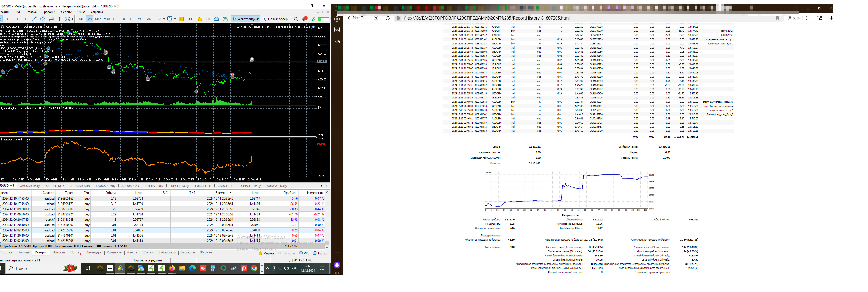868x292 pixels.
Task: Open MQL5 Market shopping bag icon
Action: (x=200, y=19)
